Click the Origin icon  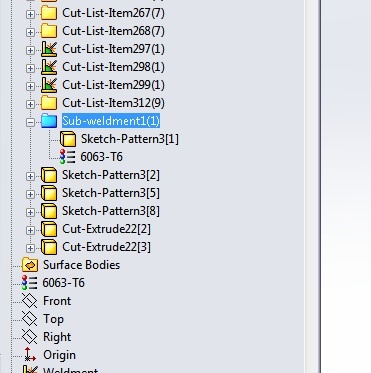[30, 355]
